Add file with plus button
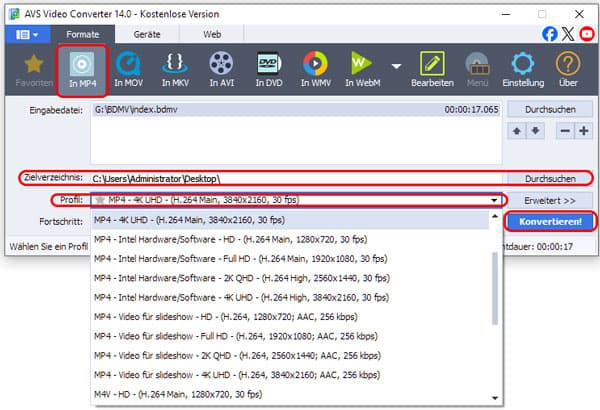The image size is (600, 410). point(584,131)
